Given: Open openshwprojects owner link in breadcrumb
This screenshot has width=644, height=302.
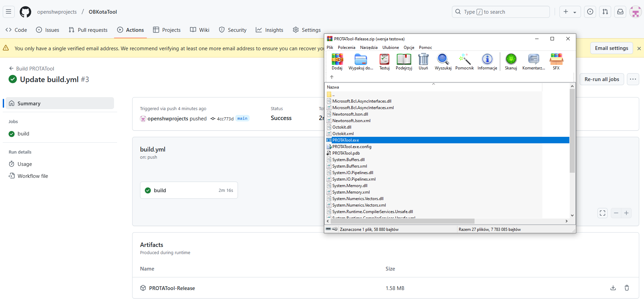Looking at the screenshot, I should pos(57,12).
